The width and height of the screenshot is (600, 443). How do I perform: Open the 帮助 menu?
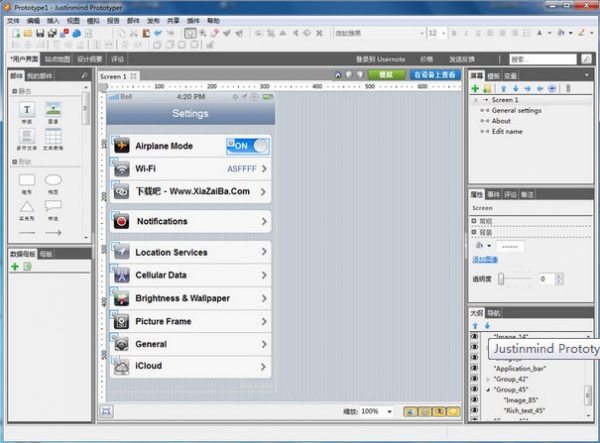(213, 21)
